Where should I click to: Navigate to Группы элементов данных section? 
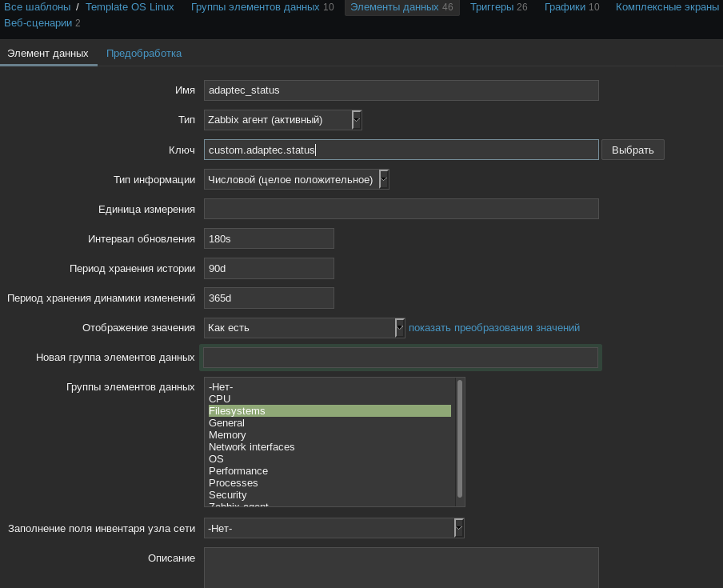[255, 7]
